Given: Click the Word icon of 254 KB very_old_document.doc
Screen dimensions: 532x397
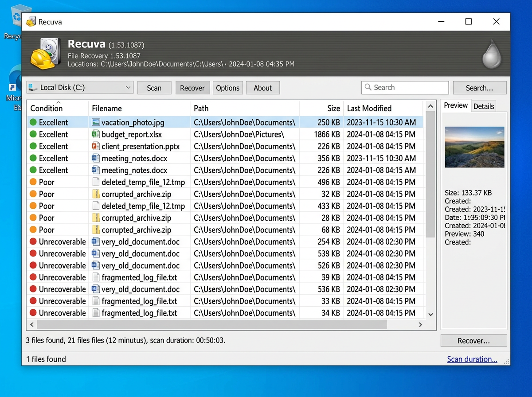Looking at the screenshot, I should tap(95, 241).
